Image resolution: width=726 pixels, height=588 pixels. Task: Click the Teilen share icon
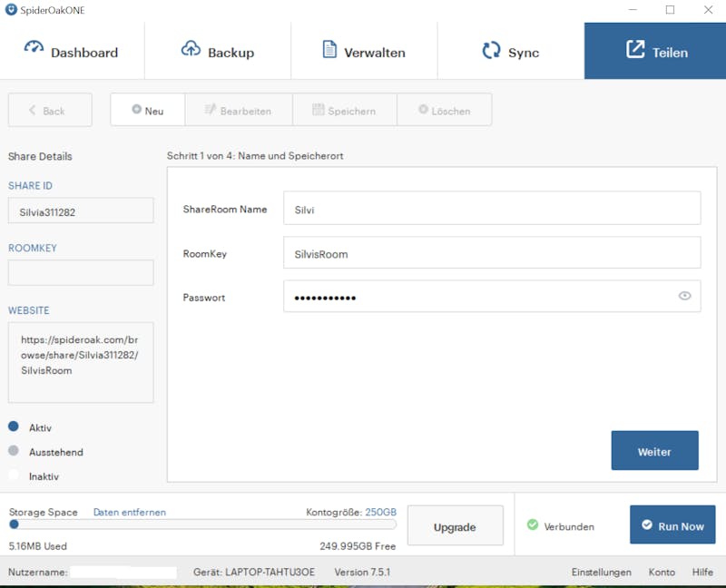tap(635, 49)
